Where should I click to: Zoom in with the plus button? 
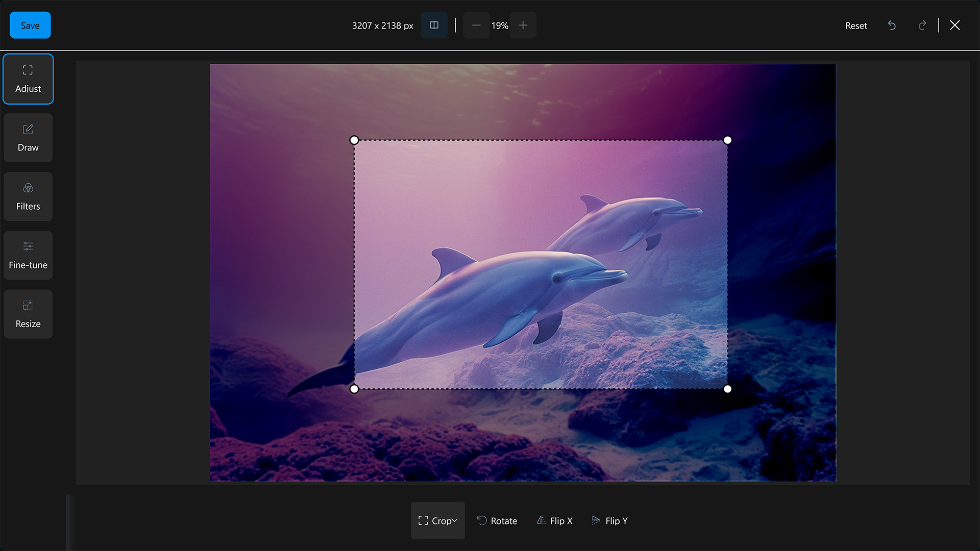tap(523, 26)
